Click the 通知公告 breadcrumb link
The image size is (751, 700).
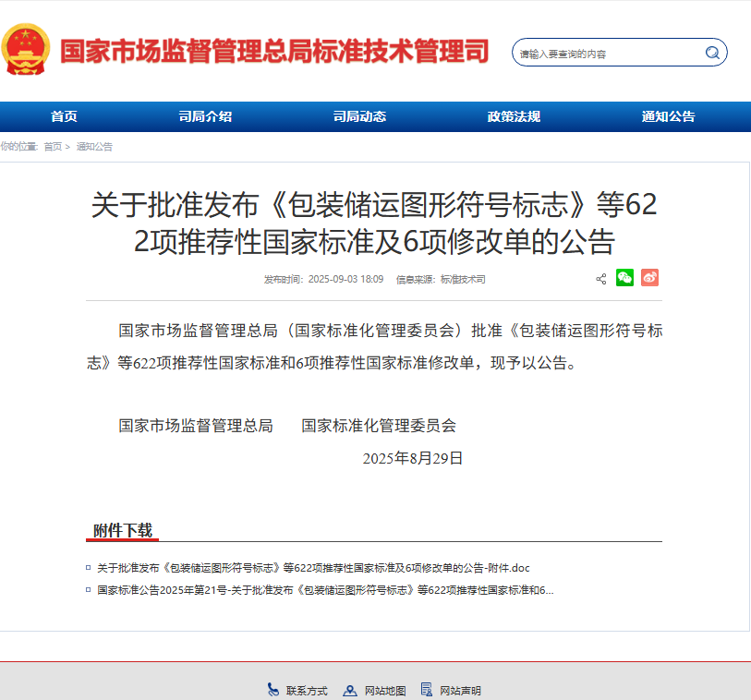tap(94, 147)
